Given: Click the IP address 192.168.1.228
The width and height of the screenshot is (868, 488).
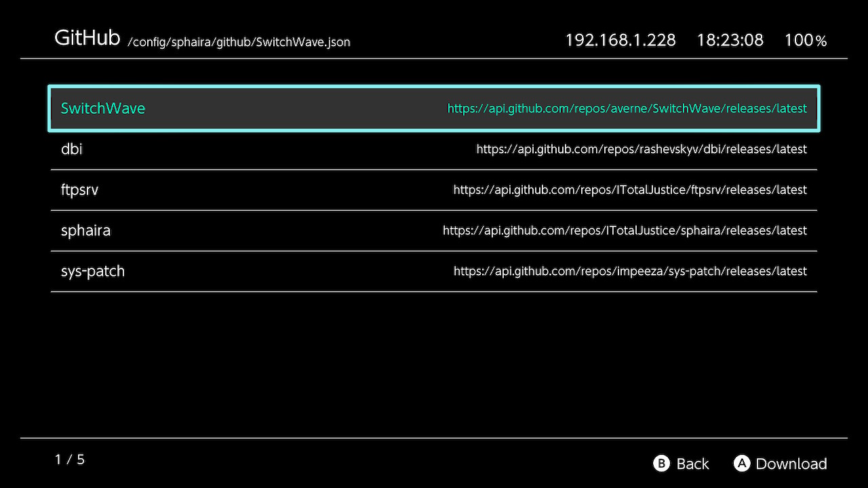Looking at the screenshot, I should (x=620, y=40).
